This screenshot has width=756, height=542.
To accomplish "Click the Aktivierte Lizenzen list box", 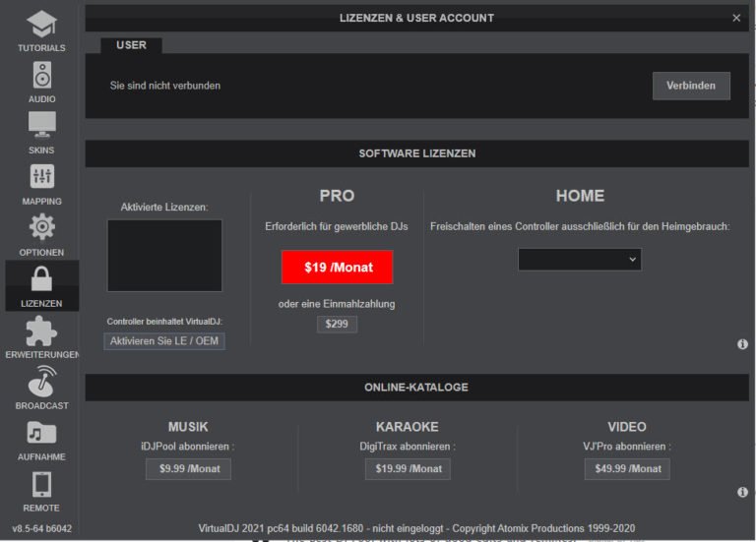I will pos(164,256).
